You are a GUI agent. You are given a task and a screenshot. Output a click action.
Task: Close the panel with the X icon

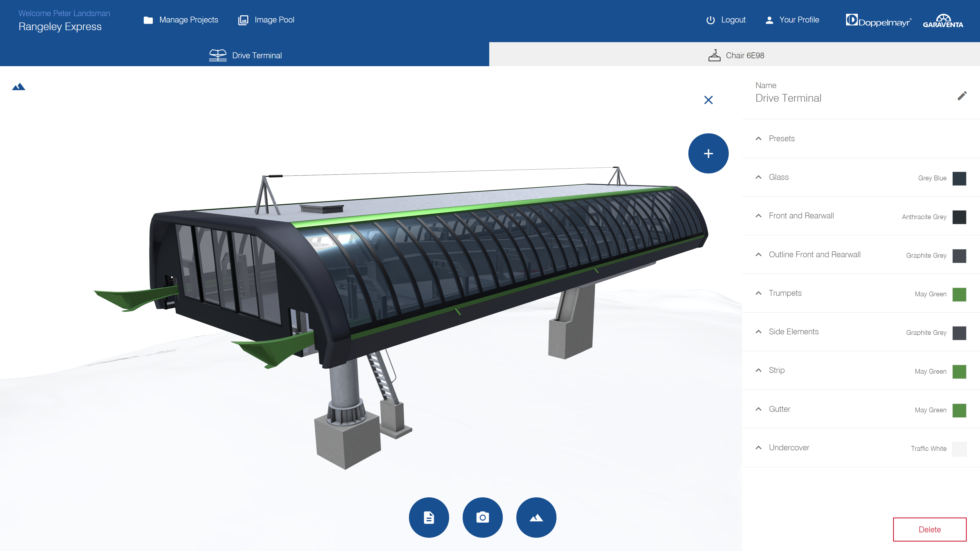click(x=708, y=100)
